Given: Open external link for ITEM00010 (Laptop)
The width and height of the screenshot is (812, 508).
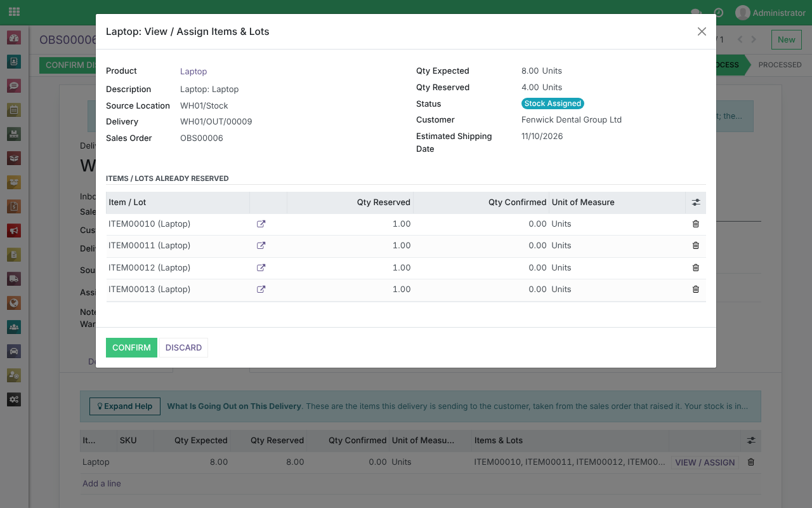Looking at the screenshot, I should coord(261,224).
